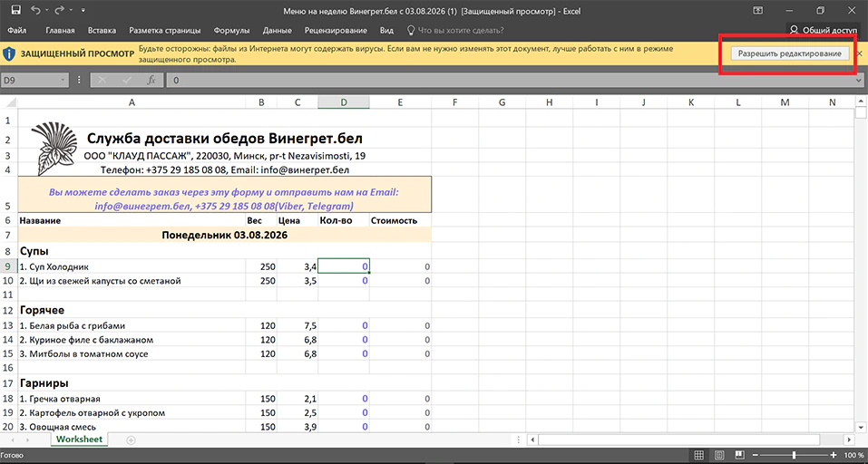Select column D header

tap(344, 102)
